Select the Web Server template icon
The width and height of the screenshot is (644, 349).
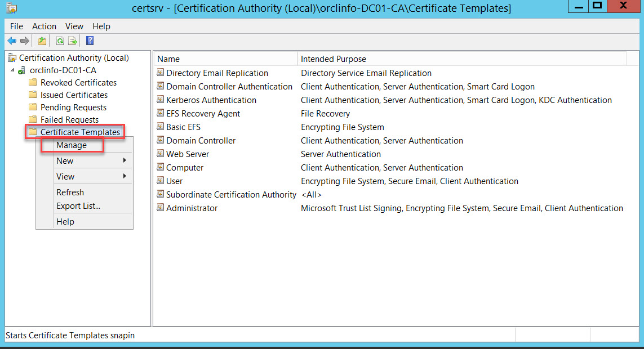160,154
